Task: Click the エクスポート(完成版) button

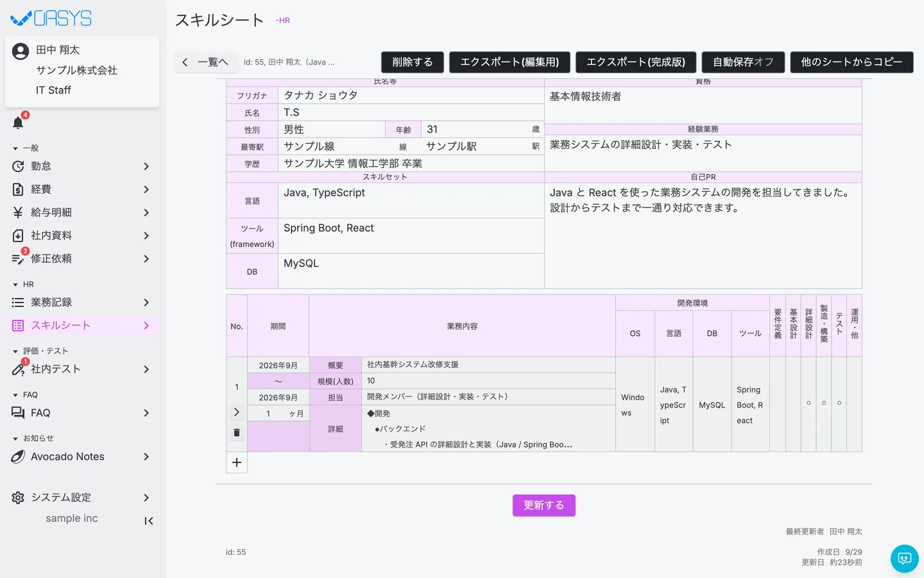Action: point(636,62)
